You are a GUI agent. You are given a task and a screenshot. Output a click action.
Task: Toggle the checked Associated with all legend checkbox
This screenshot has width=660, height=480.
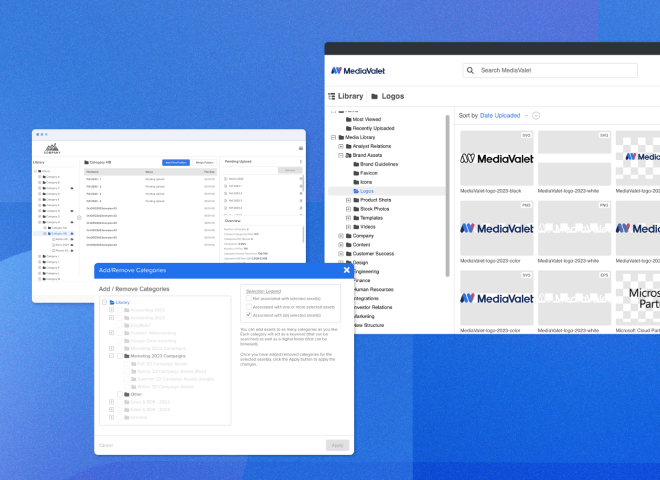coord(249,315)
